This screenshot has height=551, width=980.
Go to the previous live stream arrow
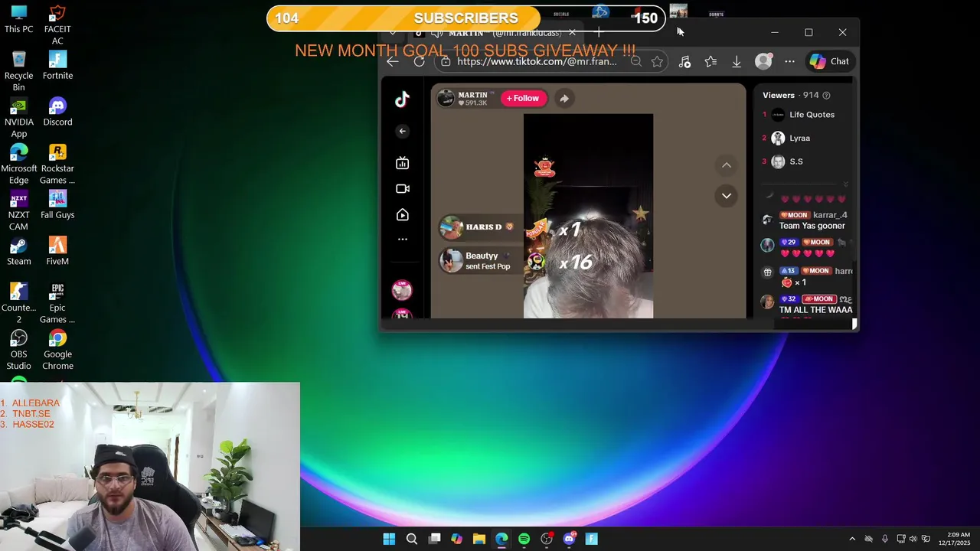(727, 165)
